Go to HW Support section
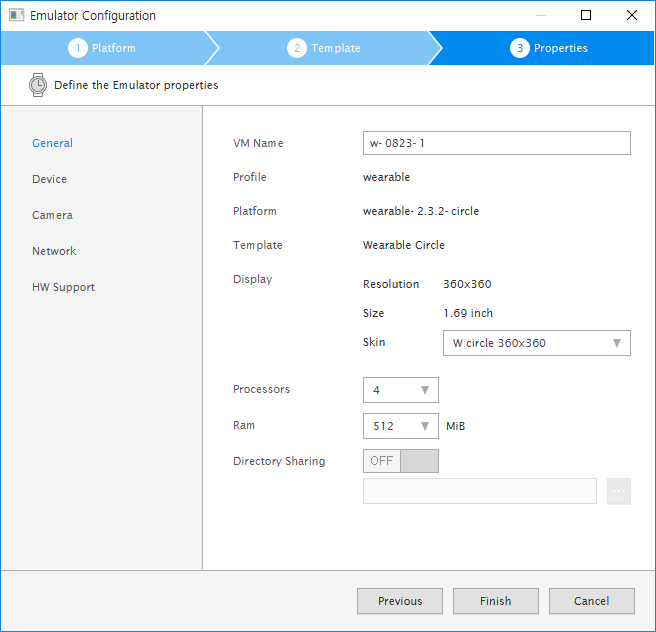Image resolution: width=656 pixels, height=632 pixels. (x=63, y=287)
